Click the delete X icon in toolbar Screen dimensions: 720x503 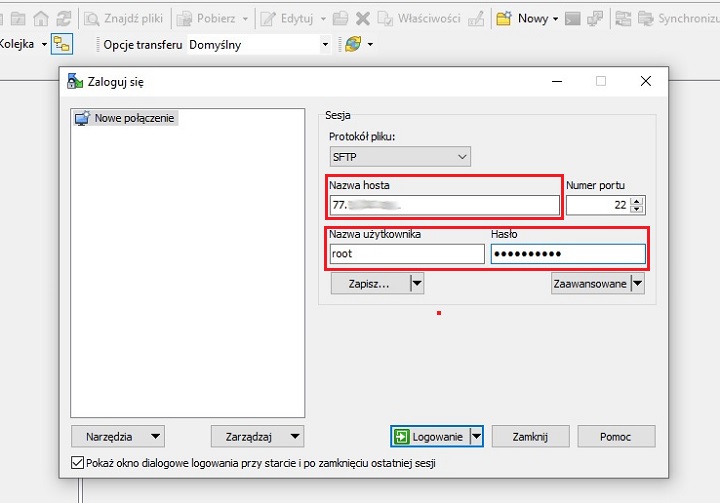coord(362,18)
